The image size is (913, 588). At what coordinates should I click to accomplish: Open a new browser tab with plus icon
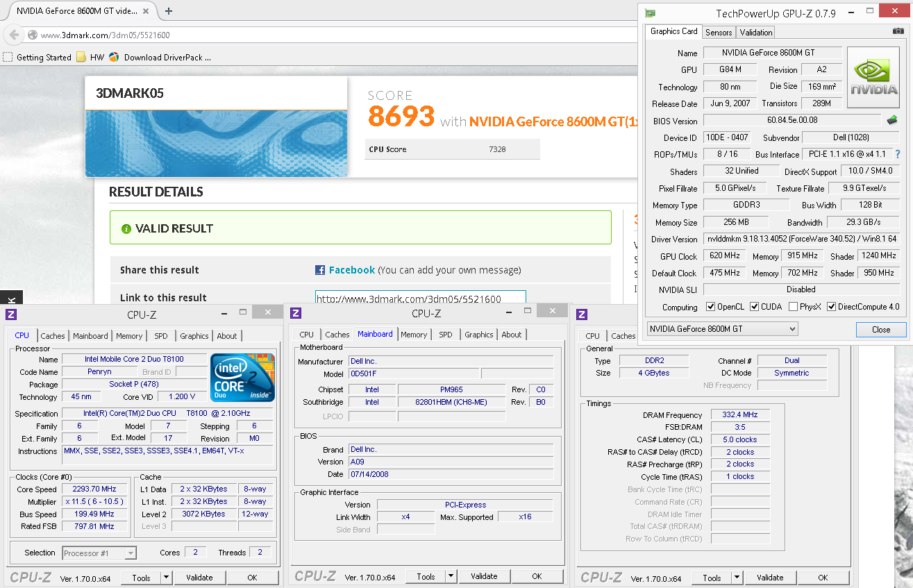click(x=169, y=10)
